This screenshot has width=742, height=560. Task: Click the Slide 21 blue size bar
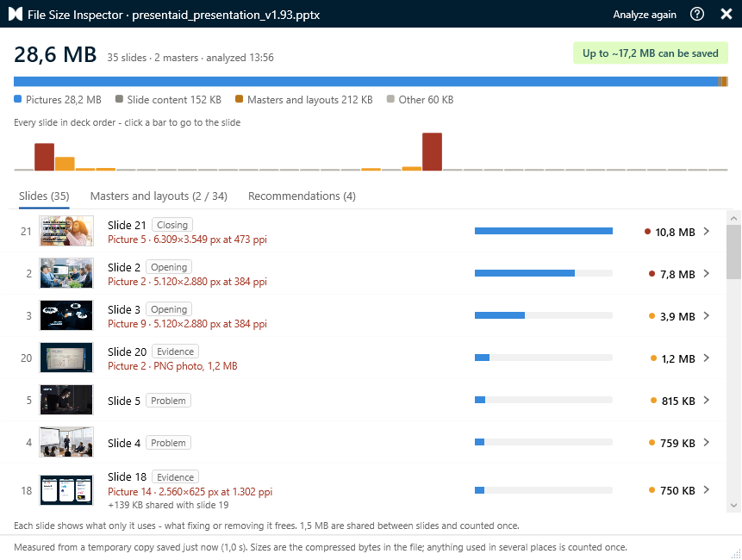pos(543,231)
